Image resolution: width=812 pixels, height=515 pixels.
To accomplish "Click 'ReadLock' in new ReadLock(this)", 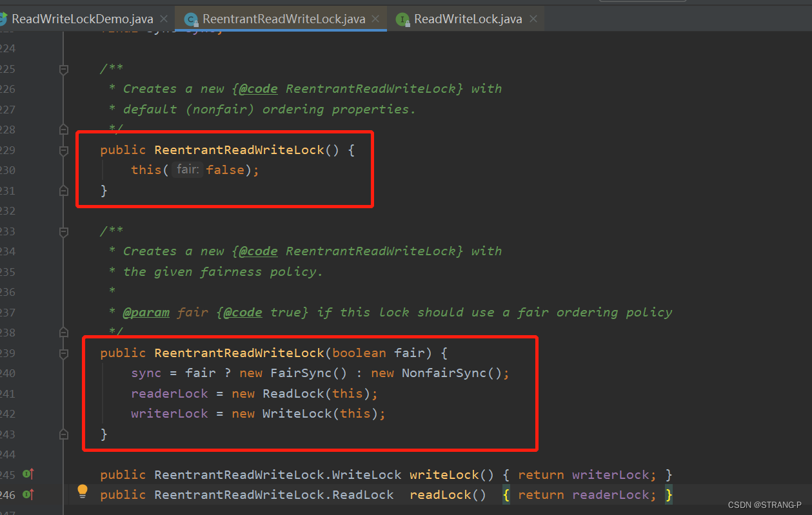I will 293,394.
